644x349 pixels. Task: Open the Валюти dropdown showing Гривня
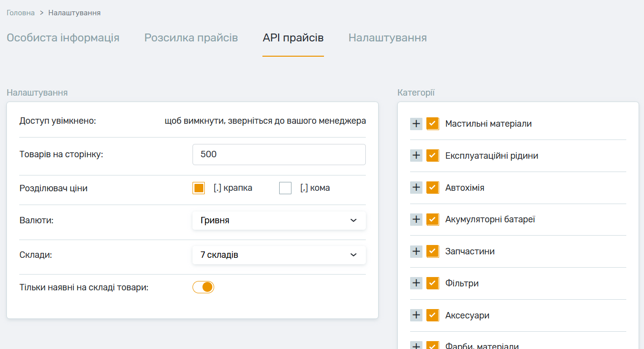279,220
